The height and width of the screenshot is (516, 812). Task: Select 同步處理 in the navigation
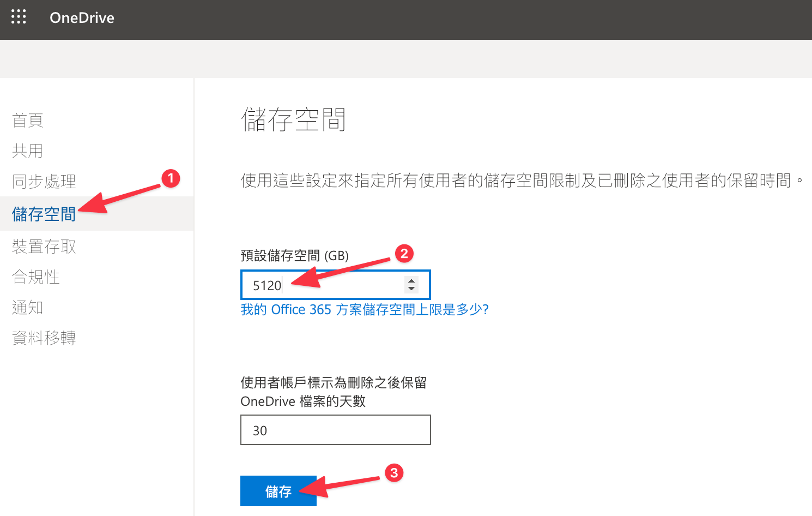click(x=44, y=181)
